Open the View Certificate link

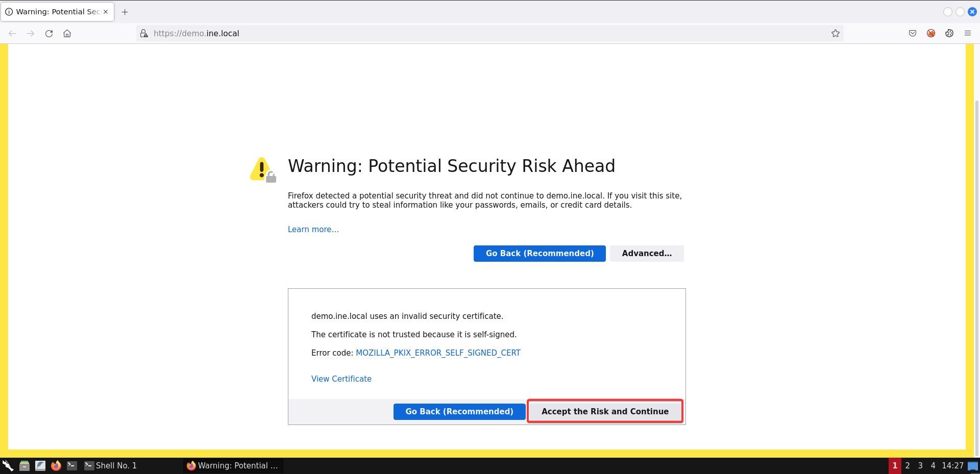click(x=341, y=379)
